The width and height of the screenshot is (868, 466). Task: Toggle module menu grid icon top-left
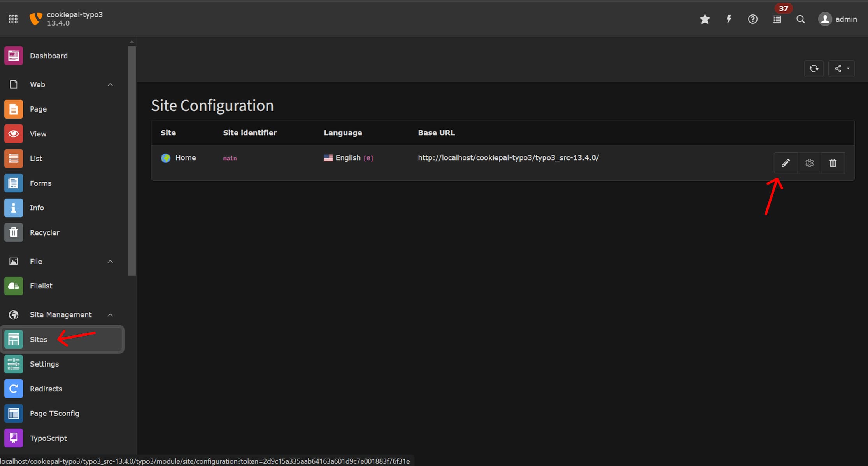(13, 19)
